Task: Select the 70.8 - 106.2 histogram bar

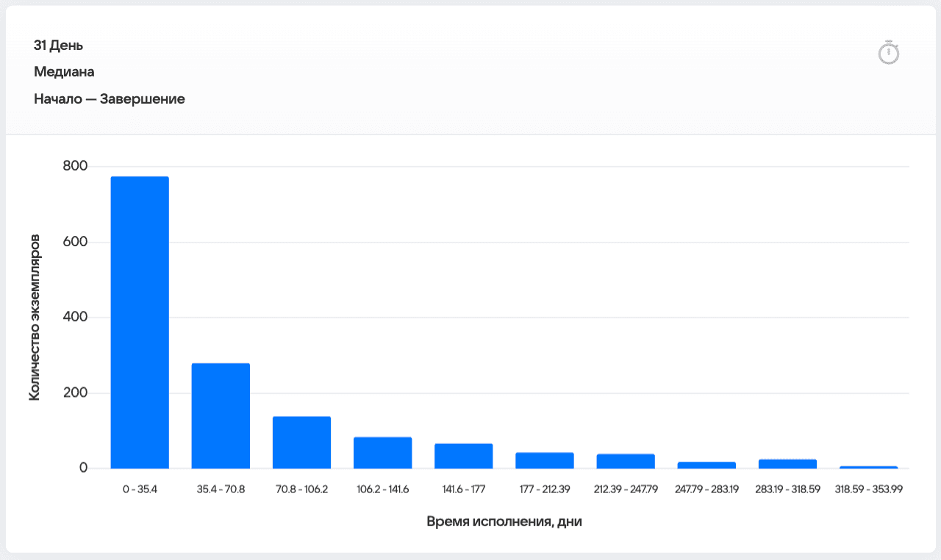Action: tap(301, 442)
